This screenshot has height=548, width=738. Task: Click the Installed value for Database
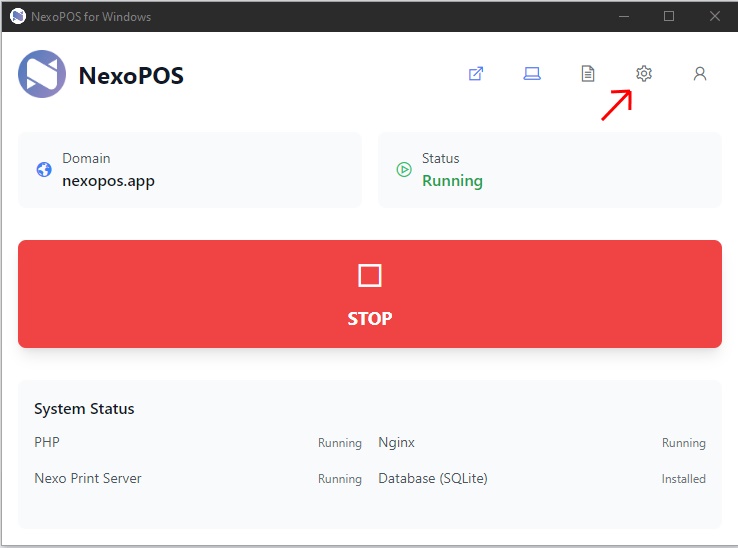[x=683, y=479]
